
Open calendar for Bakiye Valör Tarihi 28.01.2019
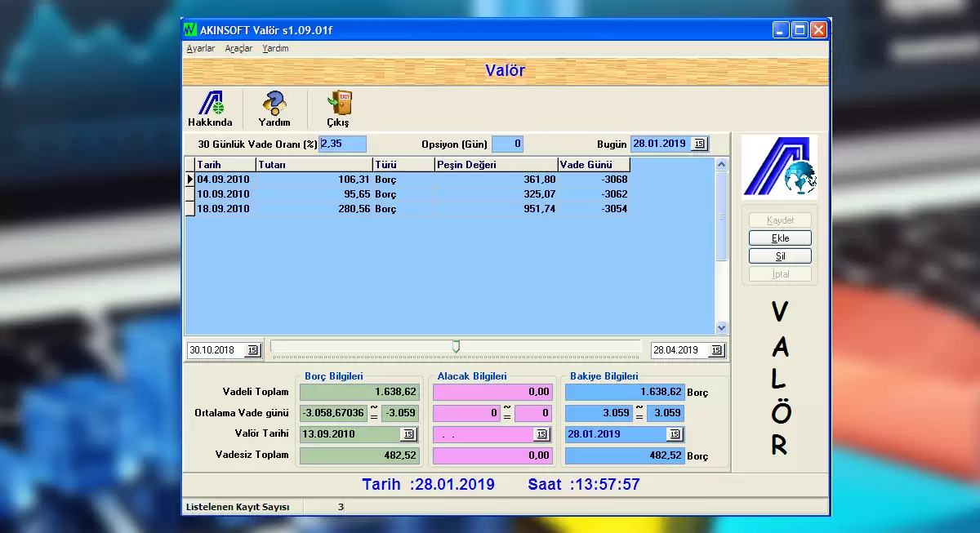point(674,434)
